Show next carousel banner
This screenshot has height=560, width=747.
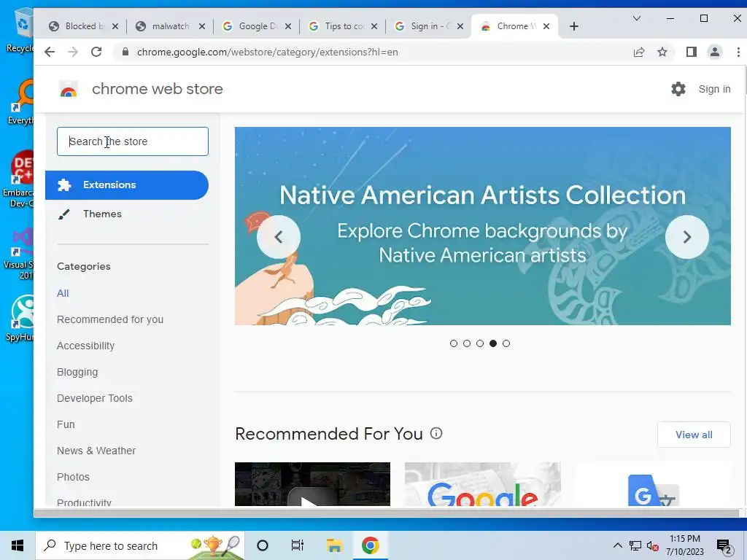tap(687, 237)
